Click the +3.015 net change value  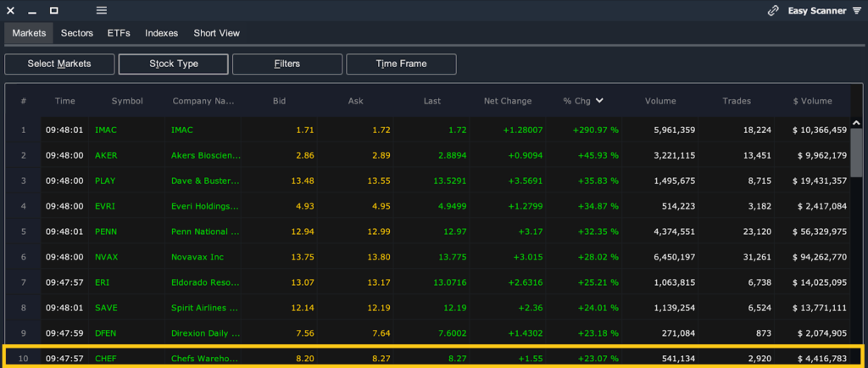[527, 257]
